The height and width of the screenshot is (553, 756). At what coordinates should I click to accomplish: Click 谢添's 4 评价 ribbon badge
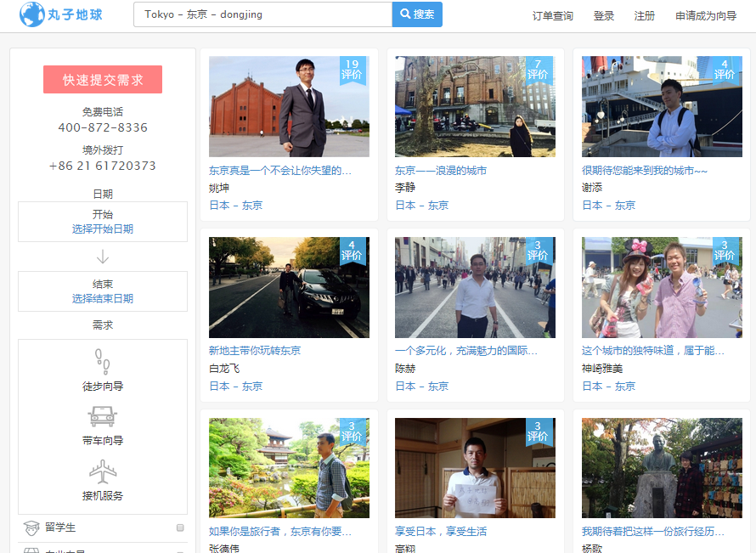pos(725,70)
